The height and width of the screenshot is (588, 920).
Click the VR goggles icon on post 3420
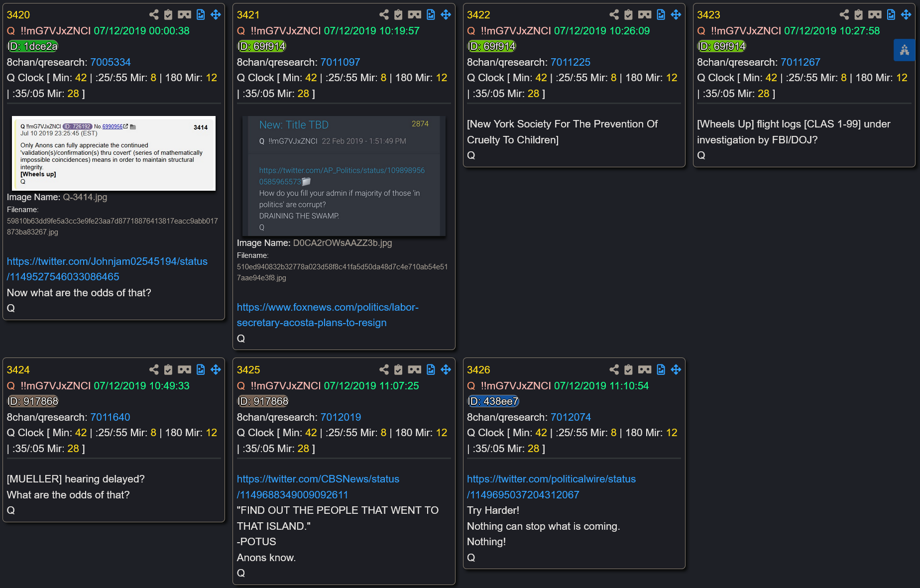tap(184, 15)
